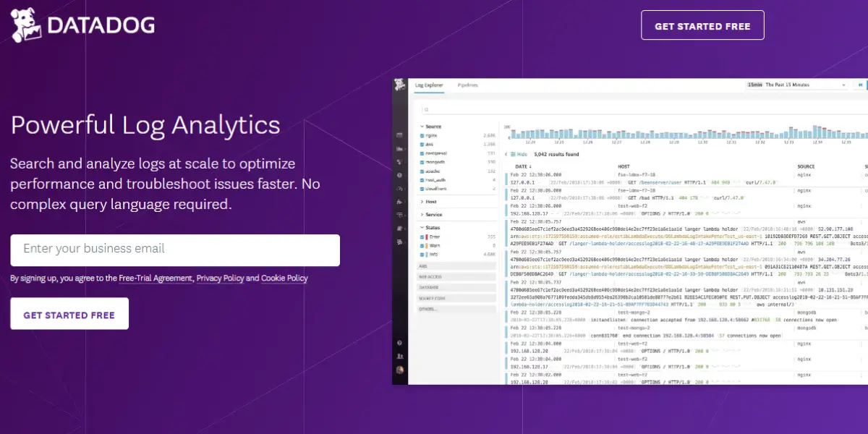The height and width of the screenshot is (434, 868).
Task: Expand the OTHERS facet section
Action: tap(457, 309)
